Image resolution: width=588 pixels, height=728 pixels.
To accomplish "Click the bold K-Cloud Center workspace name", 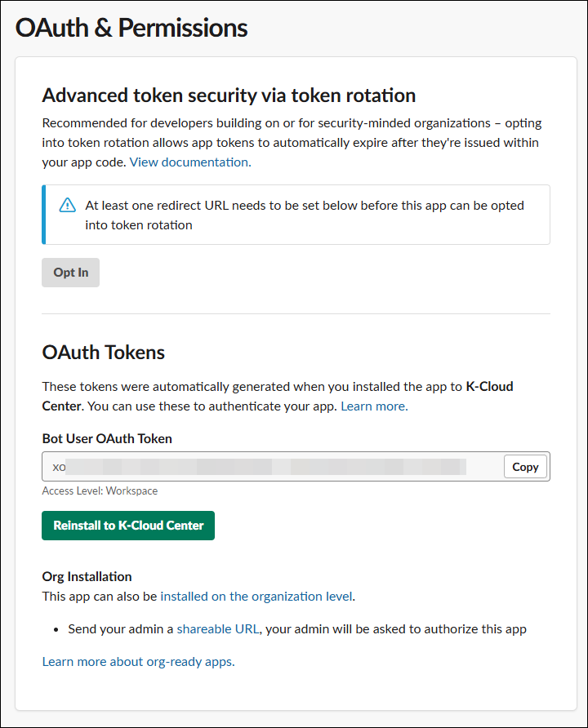I will (488, 386).
